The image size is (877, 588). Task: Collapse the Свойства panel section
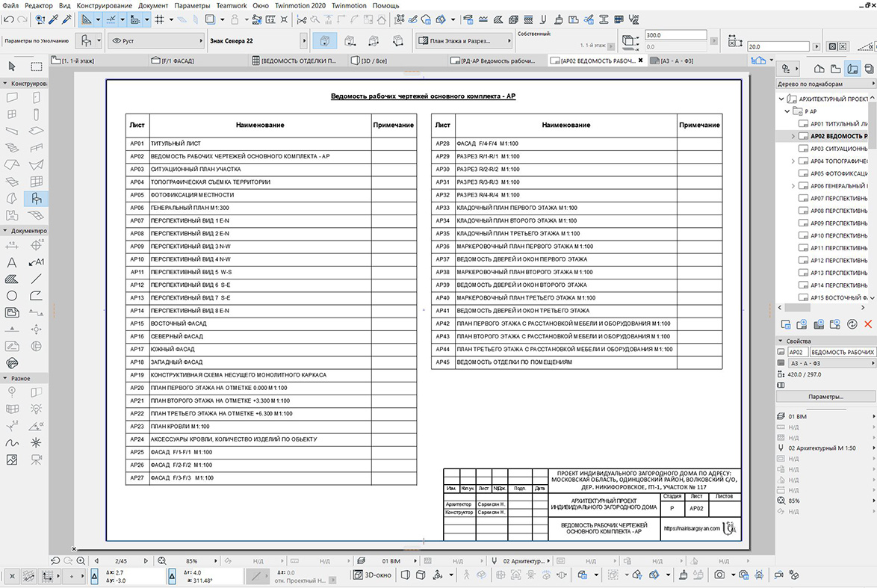781,341
